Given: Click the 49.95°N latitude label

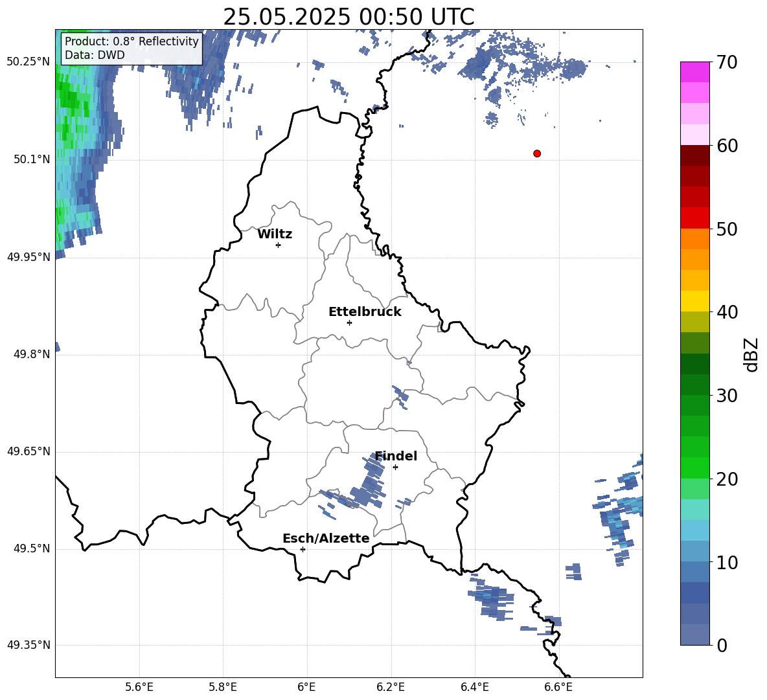Looking at the screenshot, I should (x=29, y=257).
